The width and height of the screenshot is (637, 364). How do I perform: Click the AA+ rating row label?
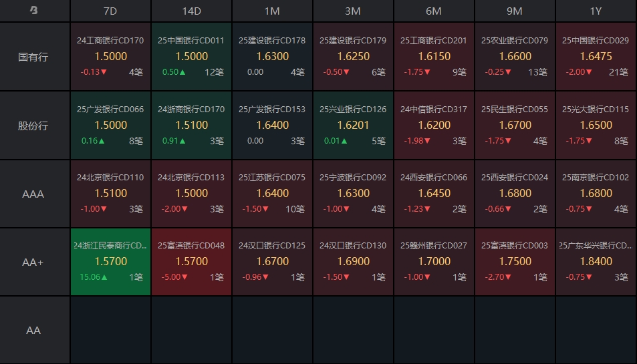coord(33,262)
